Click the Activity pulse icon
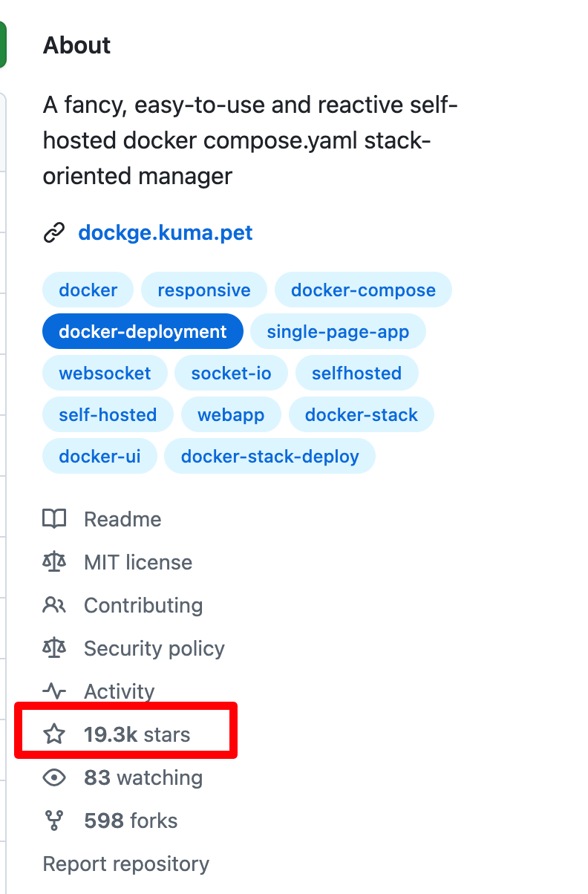 pos(54,691)
